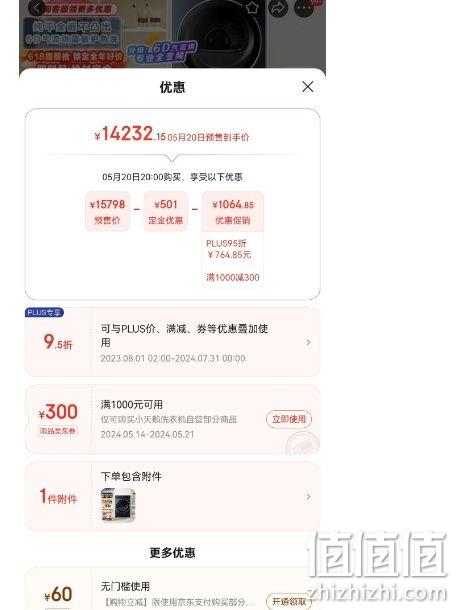The image size is (456, 610).
Task: Select the ¥1064.85 优惠促销 box
Action: 233,211
